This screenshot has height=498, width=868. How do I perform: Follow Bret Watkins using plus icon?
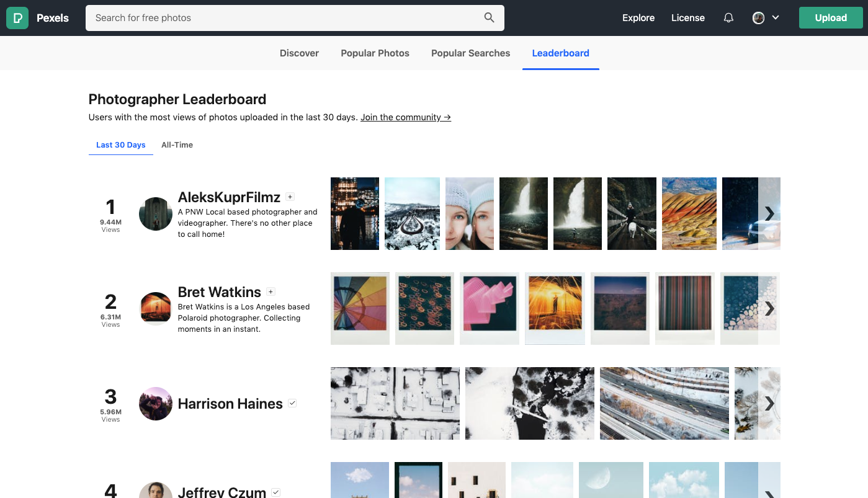pyautogui.click(x=271, y=291)
